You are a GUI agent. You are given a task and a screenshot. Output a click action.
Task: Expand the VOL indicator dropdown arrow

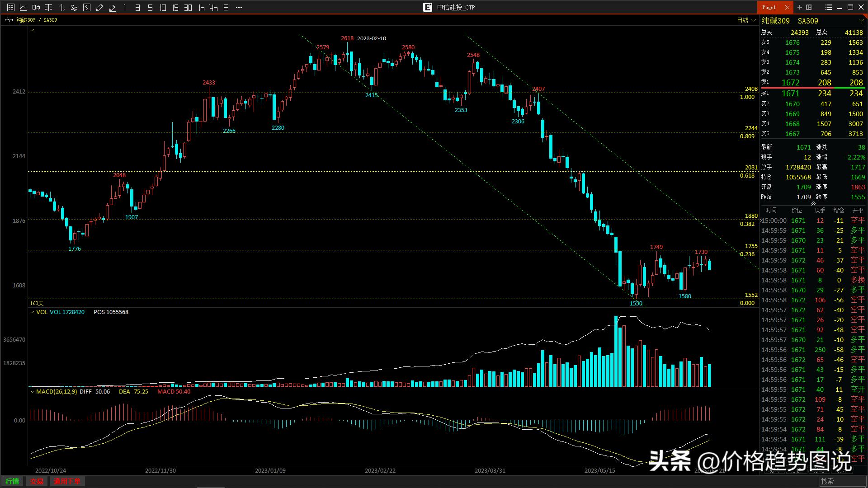(x=32, y=312)
